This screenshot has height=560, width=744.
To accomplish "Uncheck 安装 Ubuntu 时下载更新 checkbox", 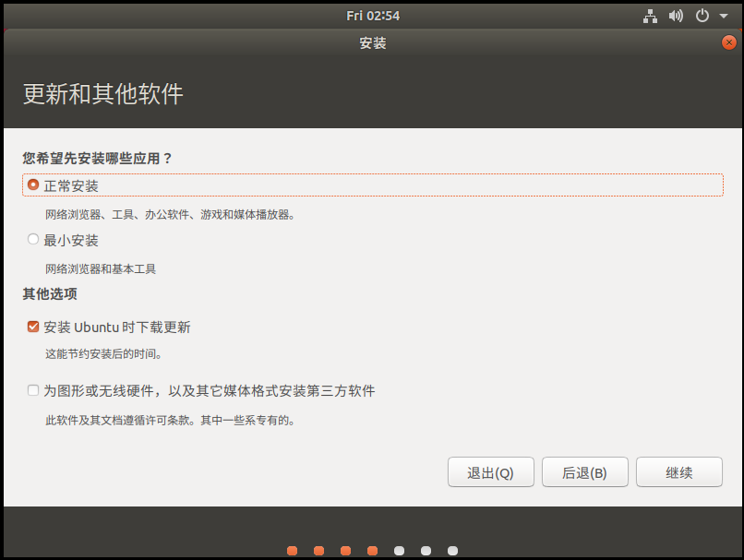I will 32,327.
